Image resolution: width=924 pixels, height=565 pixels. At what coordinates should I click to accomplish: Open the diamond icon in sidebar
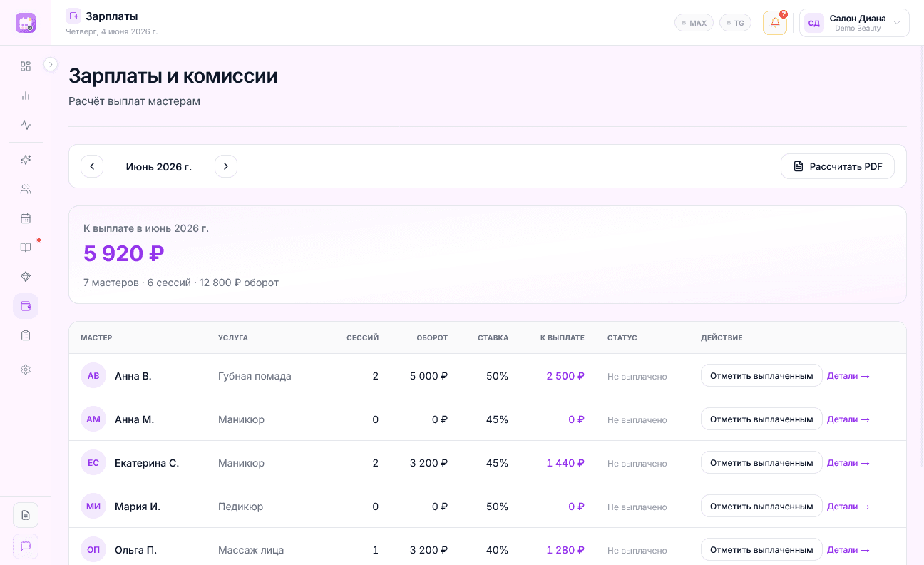click(26, 277)
